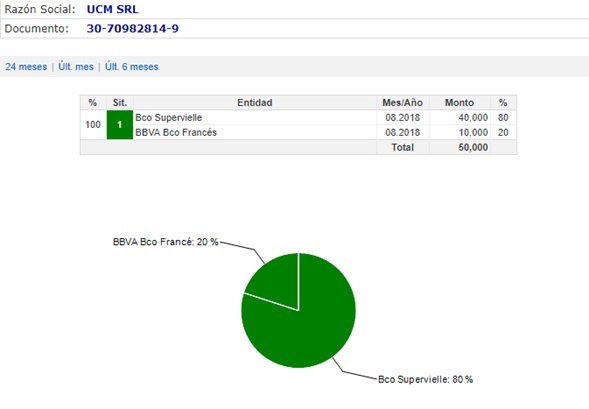Click the BBVA Bco Francé 20% chart label

tap(165, 242)
